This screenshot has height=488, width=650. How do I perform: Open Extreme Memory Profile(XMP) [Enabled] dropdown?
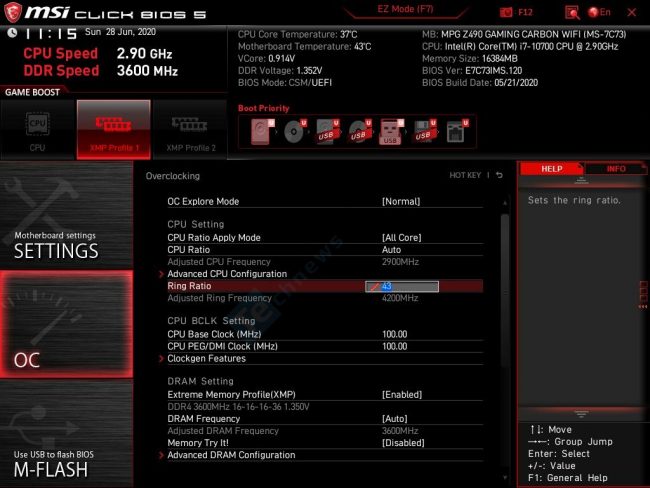click(x=402, y=394)
